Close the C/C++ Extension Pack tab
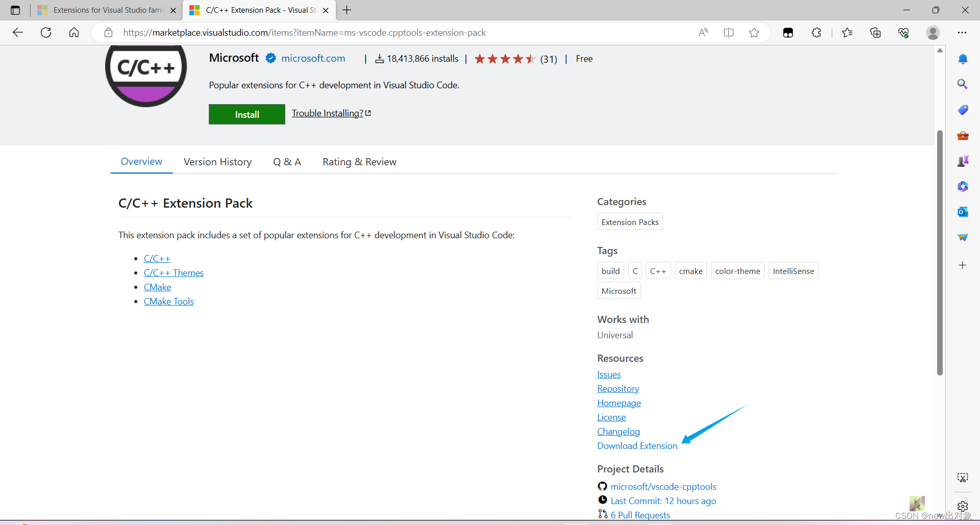 326,10
